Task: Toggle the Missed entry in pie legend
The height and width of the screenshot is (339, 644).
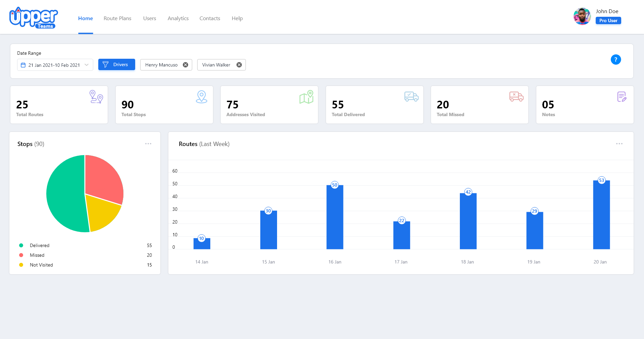Action: click(x=37, y=255)
